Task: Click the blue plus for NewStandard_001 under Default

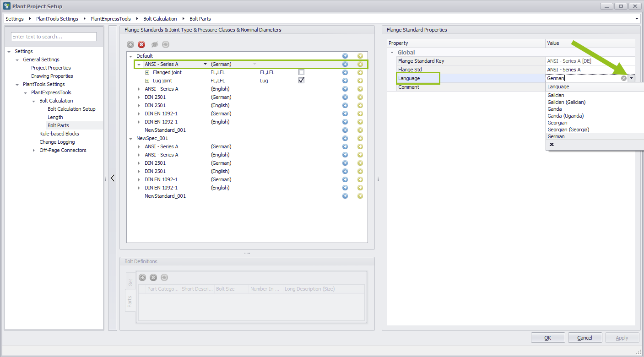Action: pyautogui.click(x=345, y=130)
